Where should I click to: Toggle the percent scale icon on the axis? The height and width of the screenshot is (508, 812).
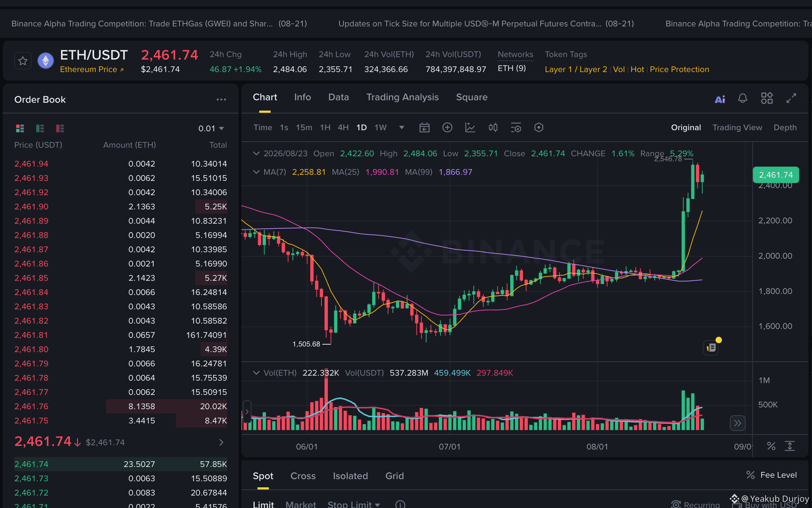pos(771,446)
